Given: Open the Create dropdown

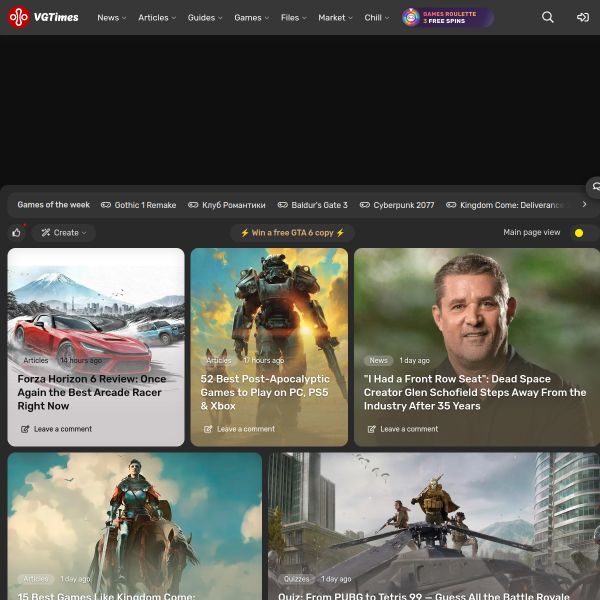Looking at the screenshot, I should (x=64, y=233).
